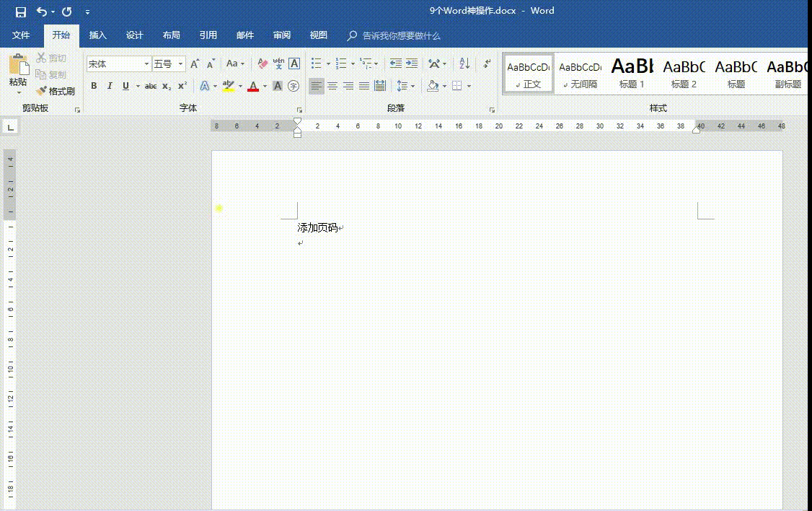Open the font name dropdown (宋体)
The height and width of the screenshot is (511, 812).
(146, 64)
